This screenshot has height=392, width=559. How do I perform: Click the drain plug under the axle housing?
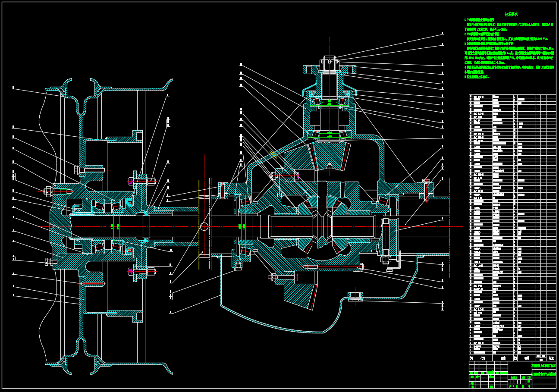(355, 296)
